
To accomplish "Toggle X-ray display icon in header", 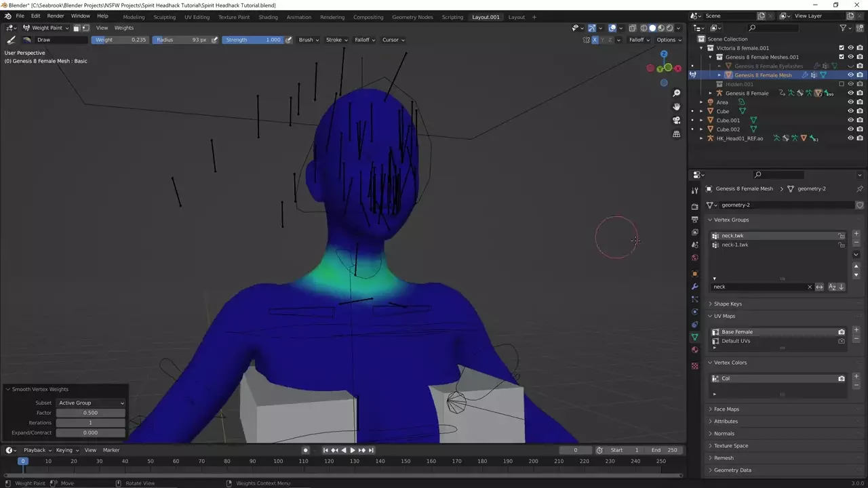I will (632, 28).
